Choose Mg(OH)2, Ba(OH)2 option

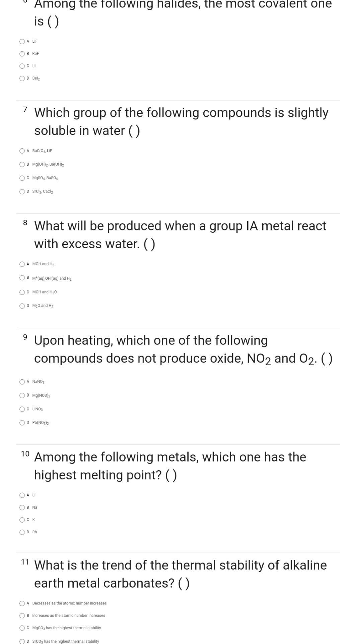(x=22, y=164)
